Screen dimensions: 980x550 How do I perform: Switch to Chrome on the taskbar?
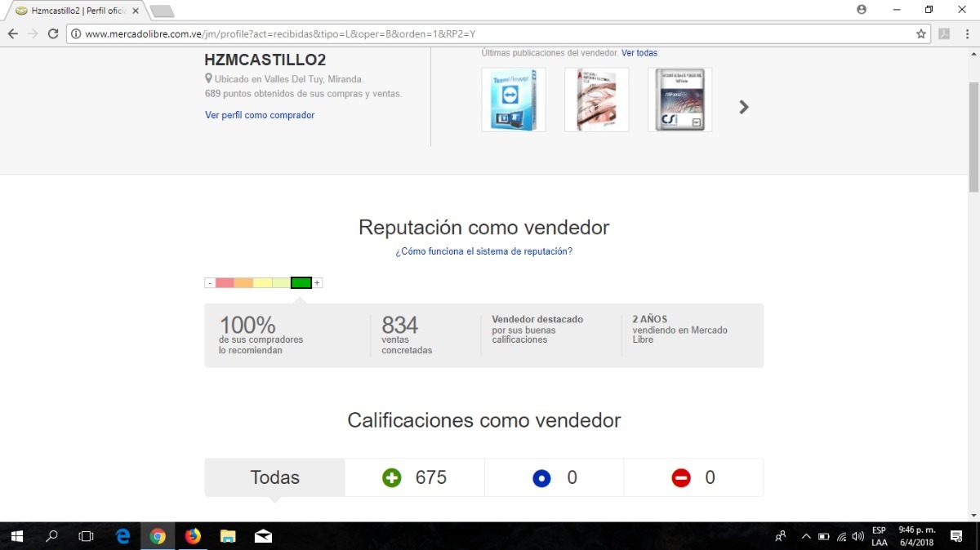click(158, 536)
